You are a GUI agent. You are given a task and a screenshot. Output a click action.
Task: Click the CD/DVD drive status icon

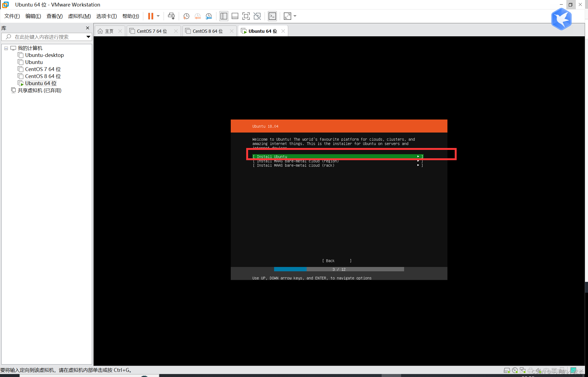(515, 370)
